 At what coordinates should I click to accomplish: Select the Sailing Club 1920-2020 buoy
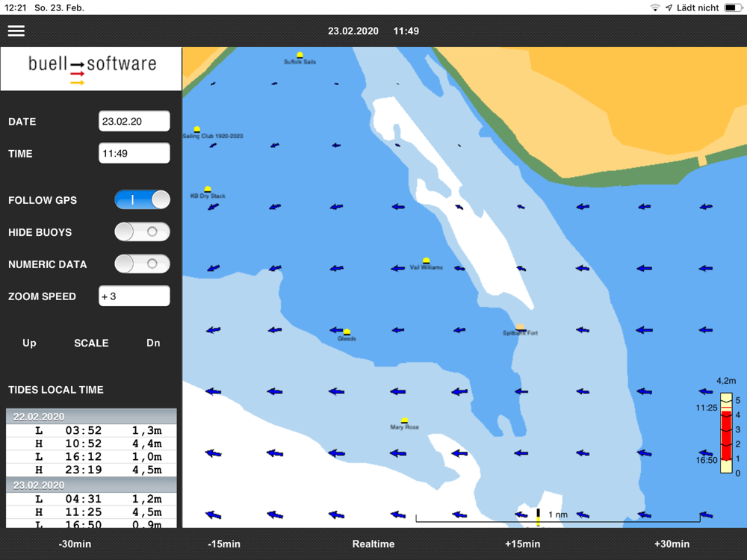click(x=196, y=129)
